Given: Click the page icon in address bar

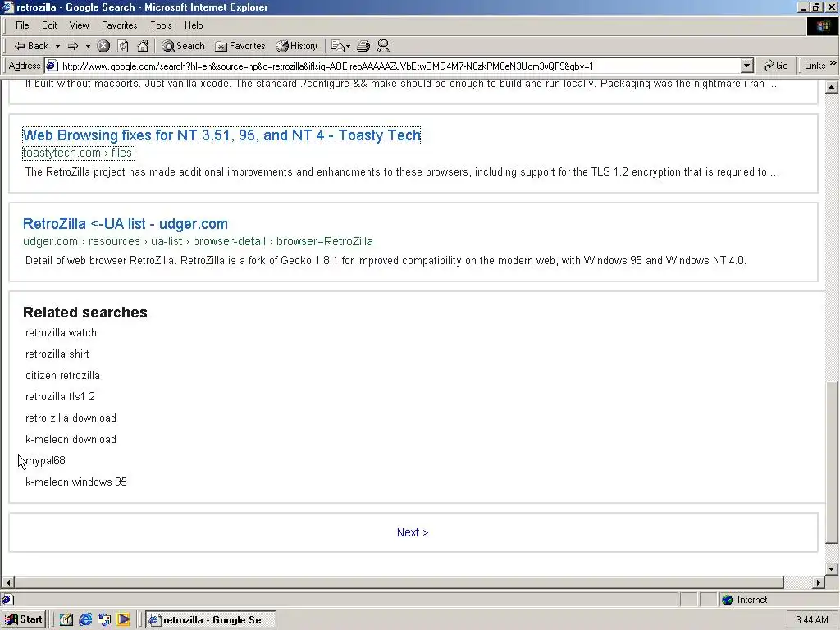Looking at the screenshot, I should 52,66.
